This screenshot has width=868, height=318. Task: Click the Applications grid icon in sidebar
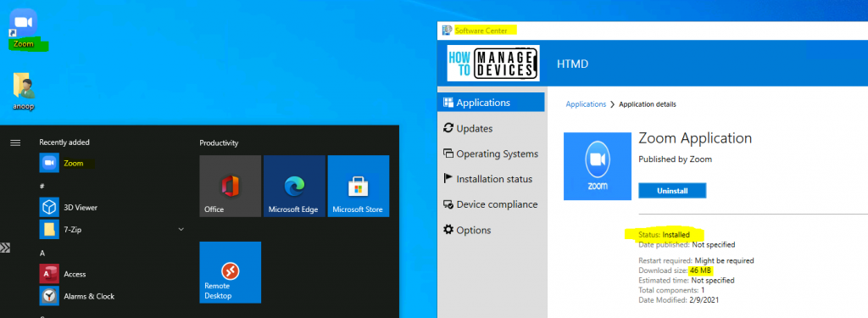(448, 102)
